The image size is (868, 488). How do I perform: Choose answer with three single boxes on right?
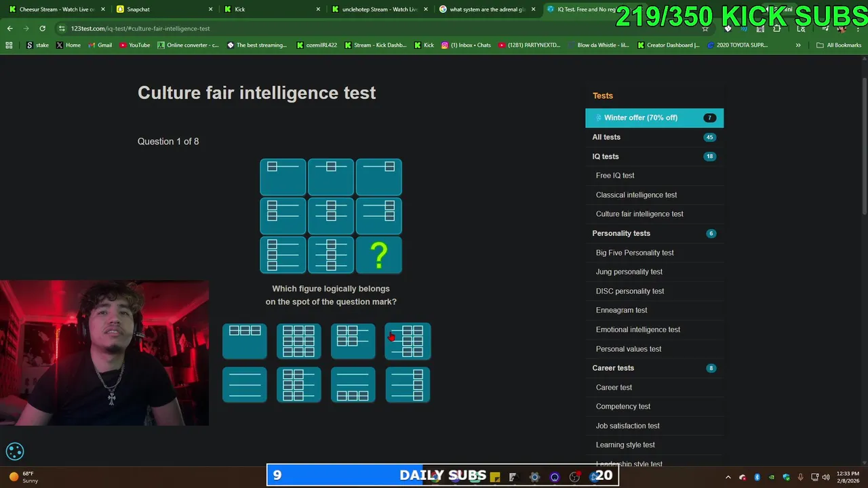coord(408,385)
